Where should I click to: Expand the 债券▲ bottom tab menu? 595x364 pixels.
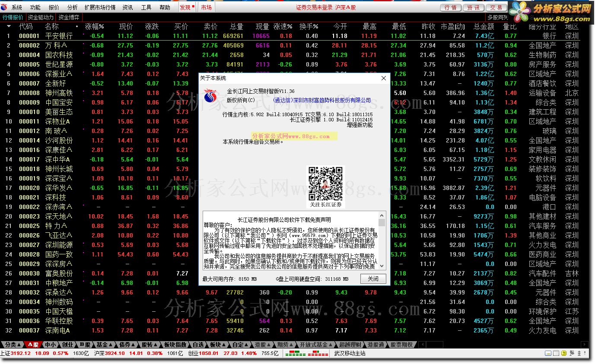click(126, 345)
